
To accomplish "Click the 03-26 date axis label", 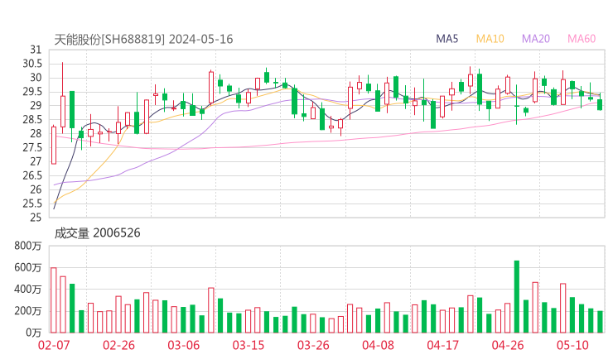I will coord(313,345).
